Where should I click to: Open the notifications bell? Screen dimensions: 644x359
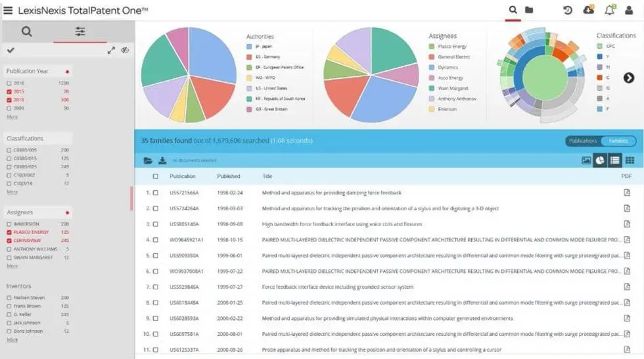610,10
